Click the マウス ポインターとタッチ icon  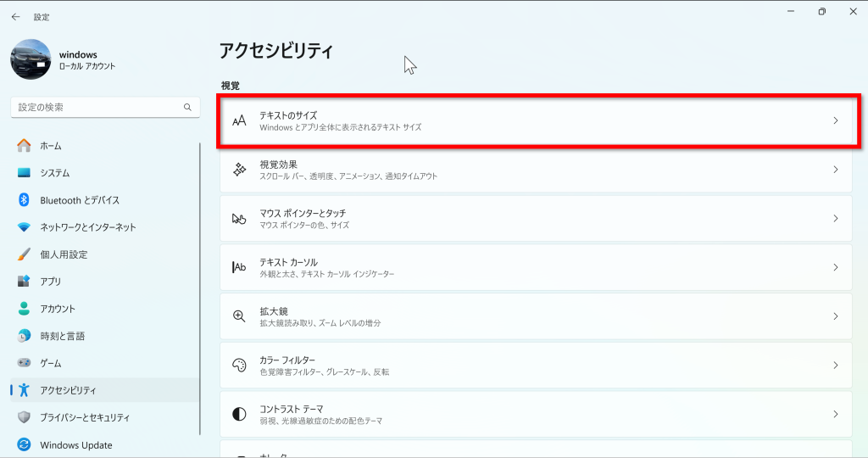tap(239, 219)
